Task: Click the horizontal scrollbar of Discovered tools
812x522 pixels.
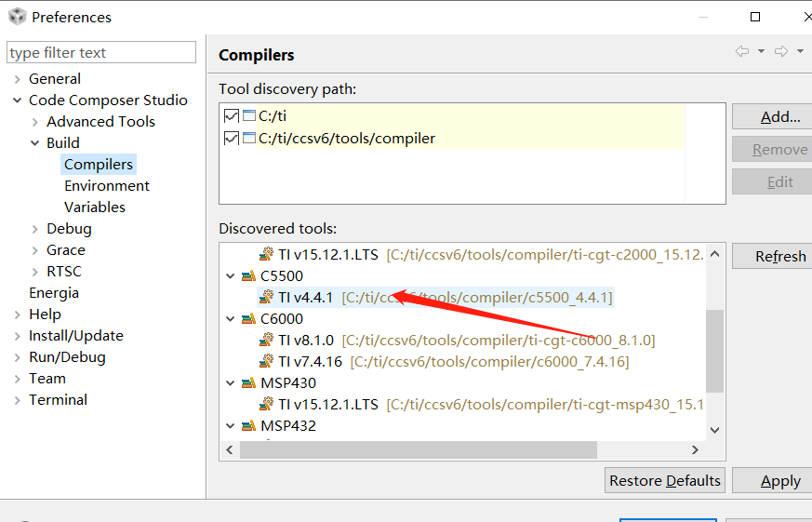Action: (419, 450)
